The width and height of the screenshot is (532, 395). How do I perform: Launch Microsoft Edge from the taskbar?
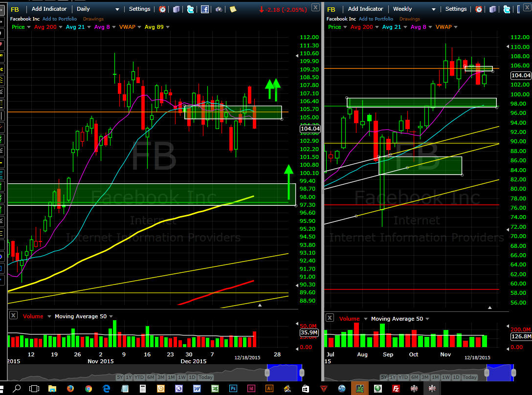106,388
